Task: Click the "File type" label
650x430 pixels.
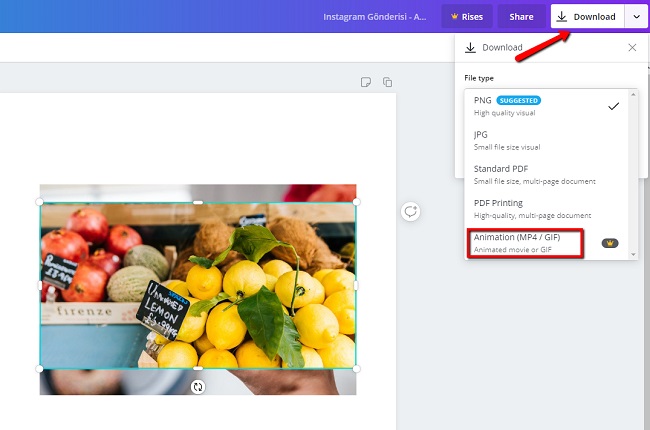Action: (479, 78)
